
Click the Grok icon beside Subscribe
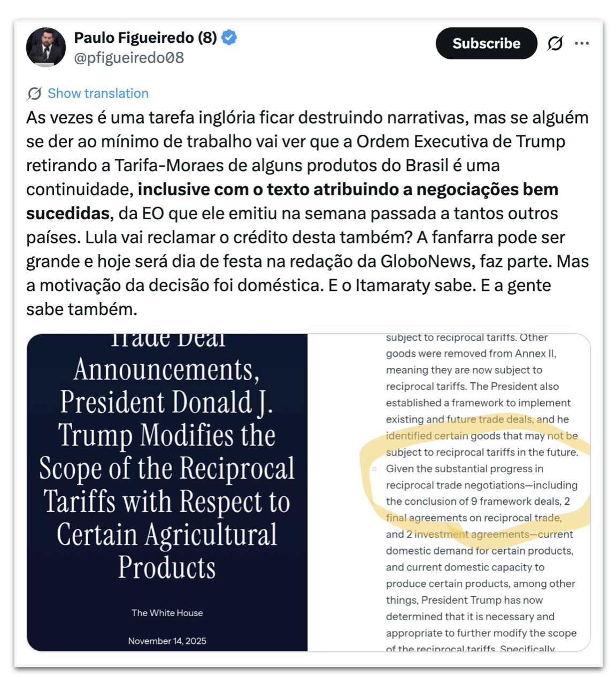tap(555, 43)
